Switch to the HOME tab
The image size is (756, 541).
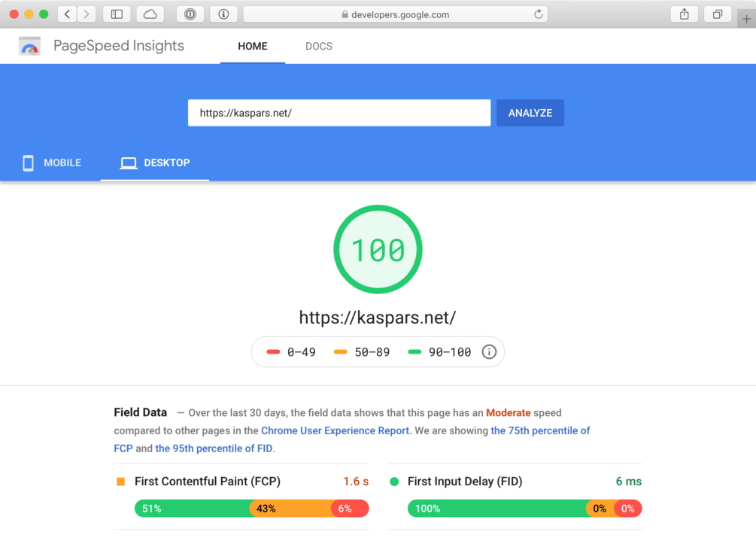[x=253, y=47]
